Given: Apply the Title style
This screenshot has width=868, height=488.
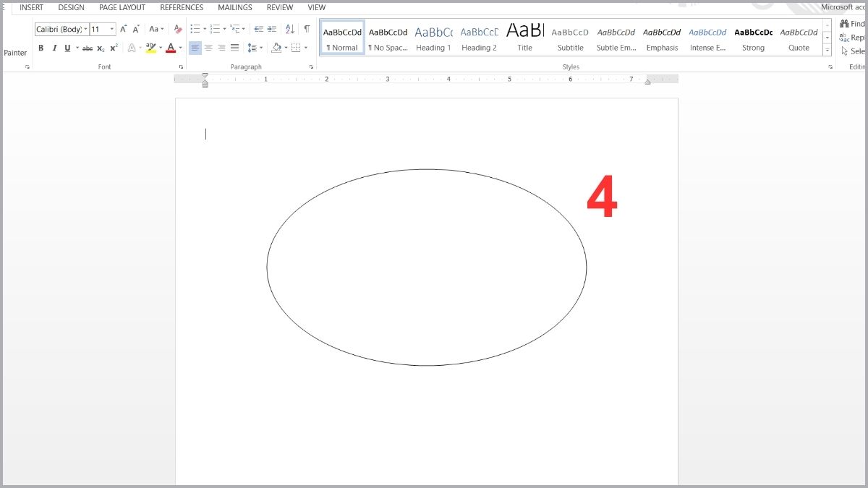Looking at the screenshot, I should point(524,39).
